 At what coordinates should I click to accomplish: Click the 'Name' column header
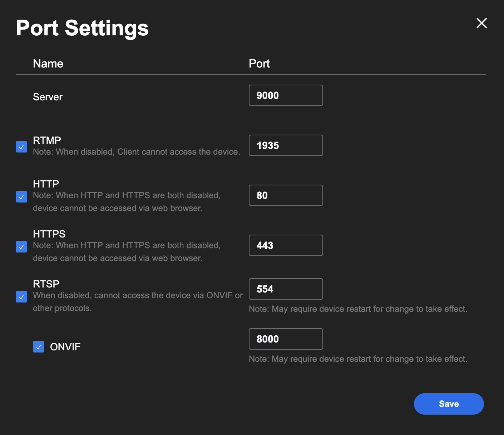click(48, 64)
